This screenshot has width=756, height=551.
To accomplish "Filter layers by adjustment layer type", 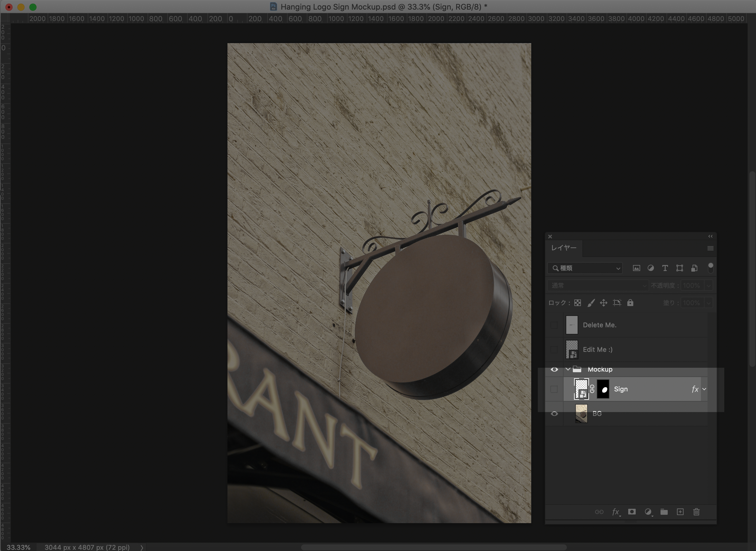I will point(651,268).
